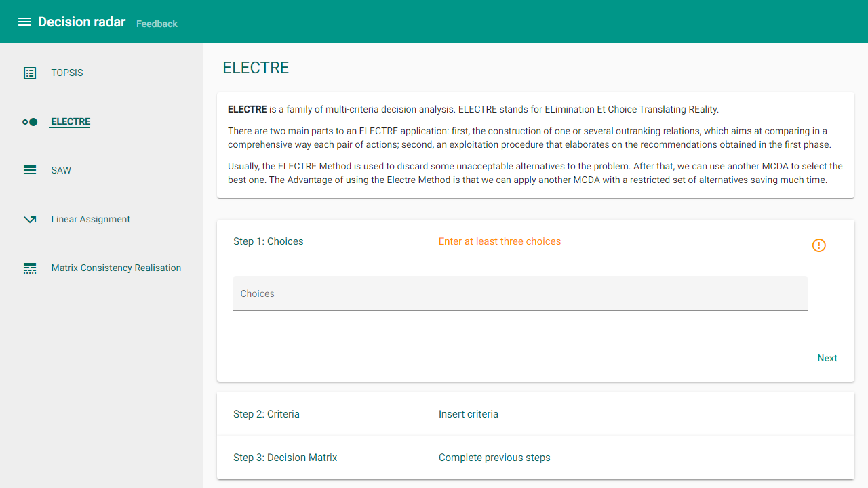Open the Feedback link in header

157,24
